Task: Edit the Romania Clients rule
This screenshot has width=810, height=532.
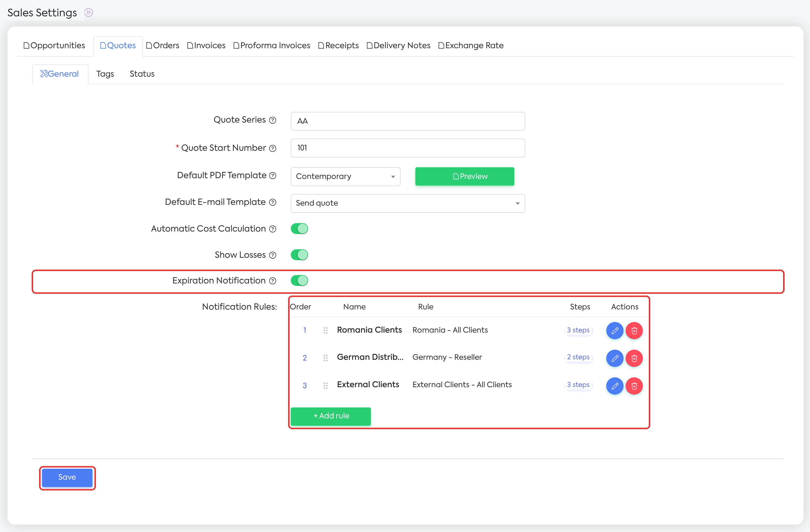Action: click(x=615, y=331)
